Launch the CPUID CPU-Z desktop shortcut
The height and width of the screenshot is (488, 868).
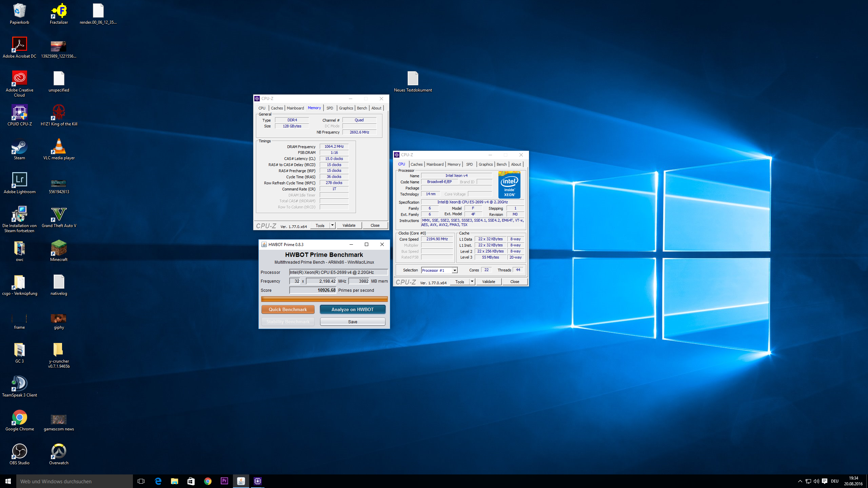pyautogui.click(x=19, y=116)
